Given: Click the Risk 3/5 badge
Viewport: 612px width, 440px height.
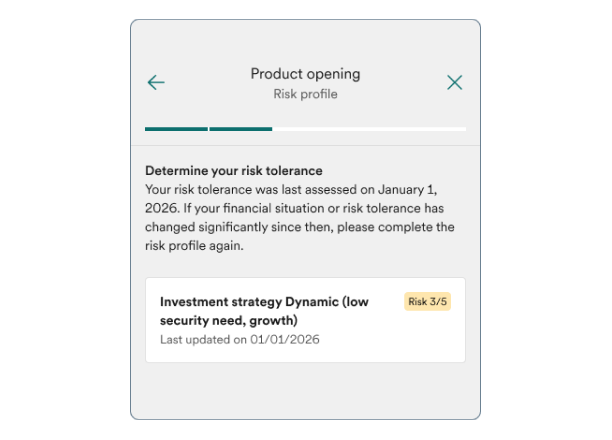Looking at the screenshot, I should point(427,301).
